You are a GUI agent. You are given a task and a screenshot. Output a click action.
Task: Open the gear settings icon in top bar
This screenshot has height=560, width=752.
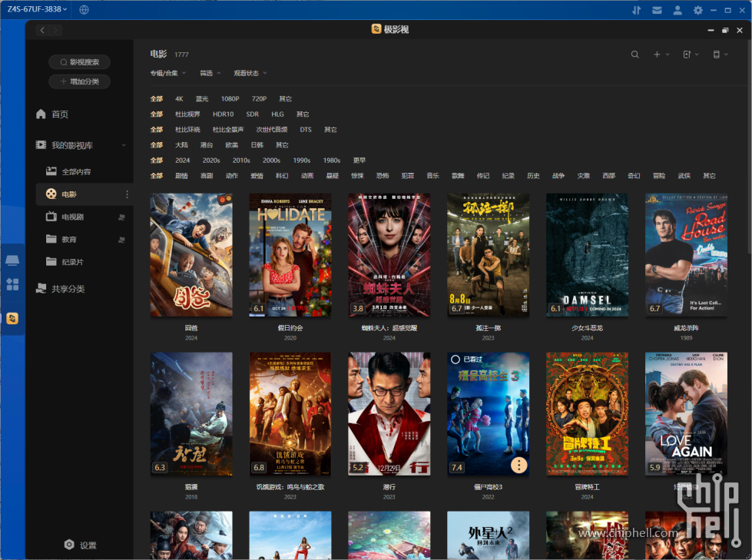coord(697,10)
